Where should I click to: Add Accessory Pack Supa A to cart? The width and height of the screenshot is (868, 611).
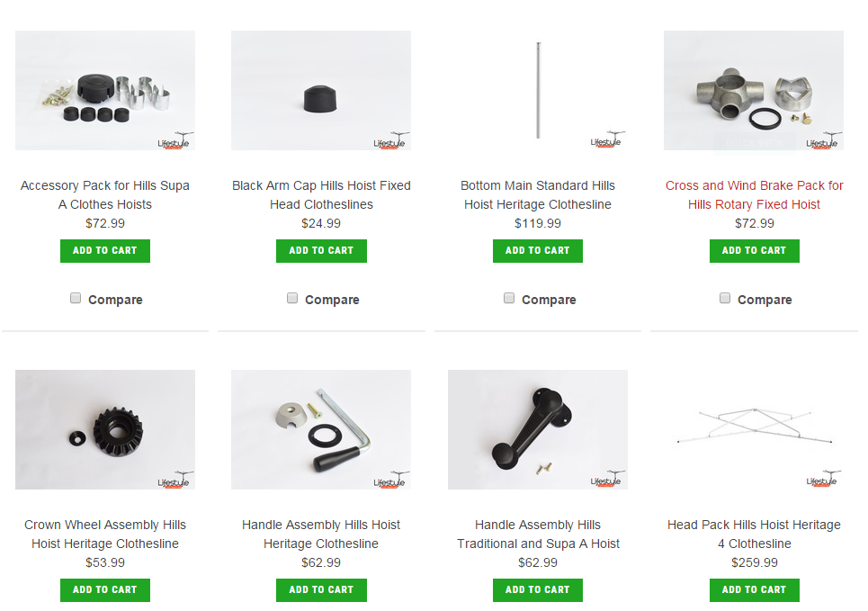105,251
